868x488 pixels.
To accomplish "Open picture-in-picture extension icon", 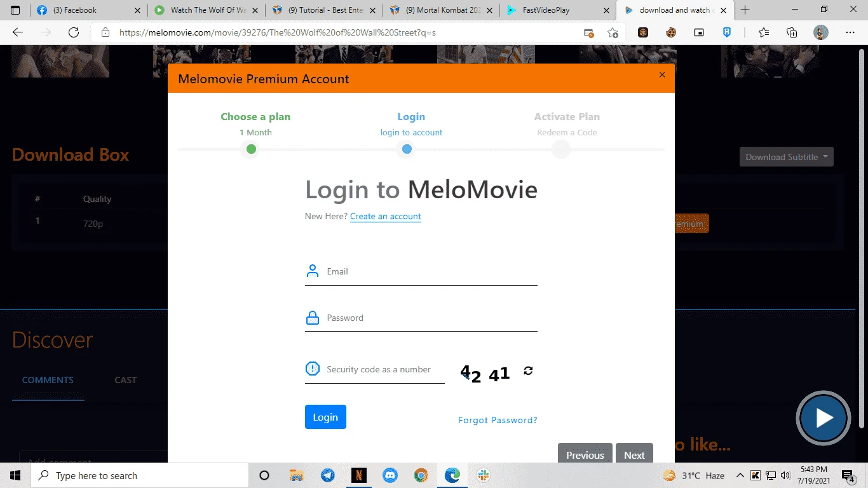I will point(699,32).
